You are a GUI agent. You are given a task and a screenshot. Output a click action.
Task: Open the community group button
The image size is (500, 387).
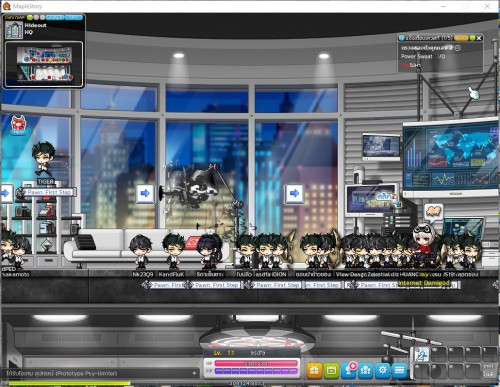coord(366,370)
